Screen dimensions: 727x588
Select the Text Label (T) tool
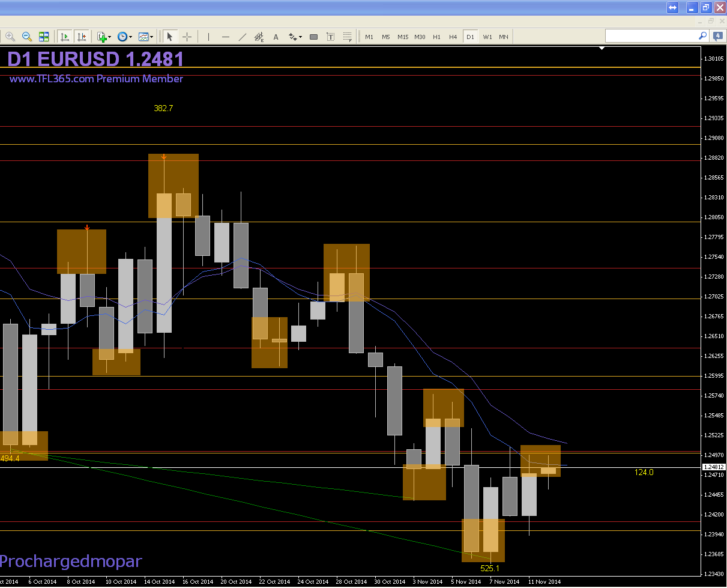tap(330, 37)
